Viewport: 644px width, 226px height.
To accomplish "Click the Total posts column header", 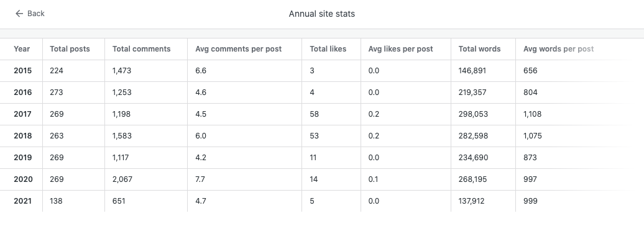I will (x=70, y=49).
